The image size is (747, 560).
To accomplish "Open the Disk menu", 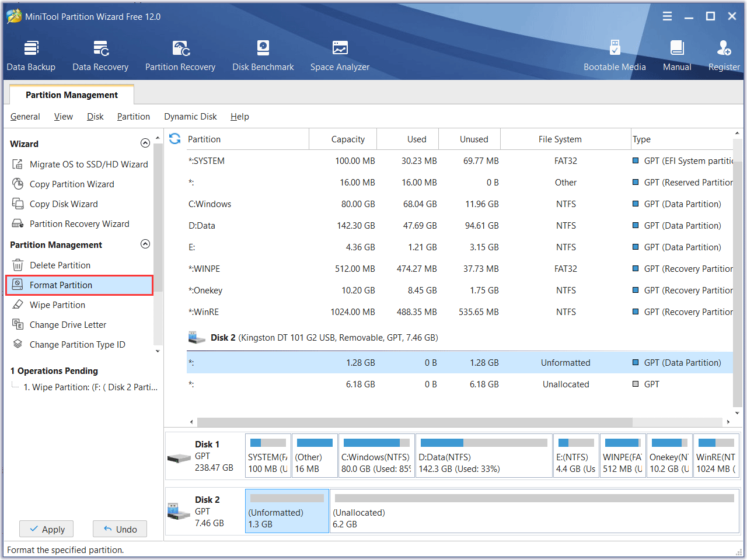I will click(x=95, y=117).
